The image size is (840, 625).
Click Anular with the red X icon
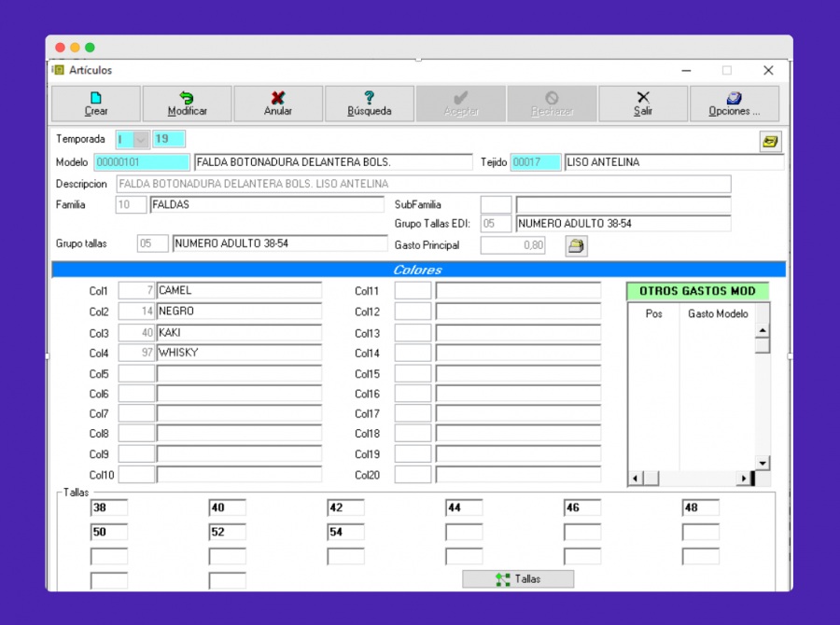pyautogui.click(x=278, y=104)
